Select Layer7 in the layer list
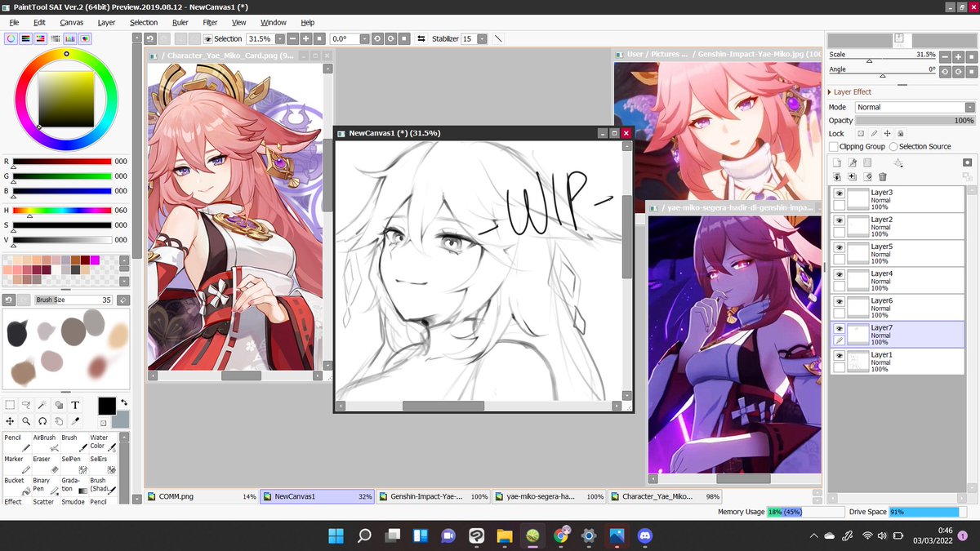This screenshot has width=980, height=551. click(898, 335)
